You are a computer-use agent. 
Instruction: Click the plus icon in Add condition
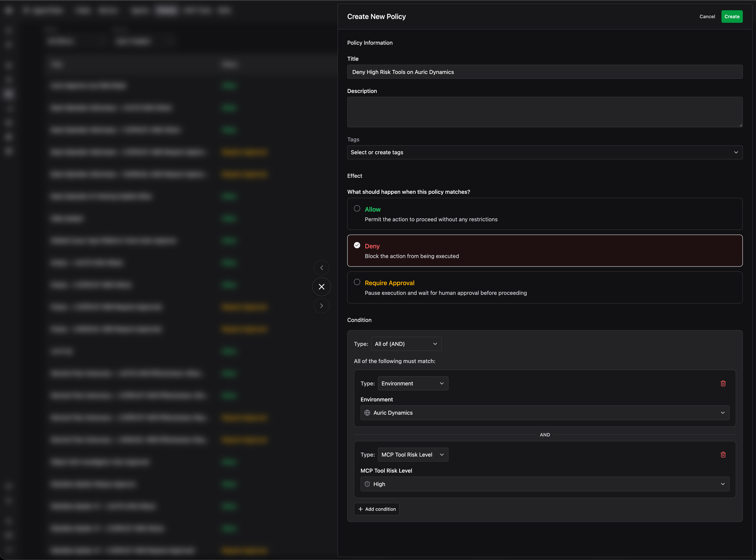360,509
